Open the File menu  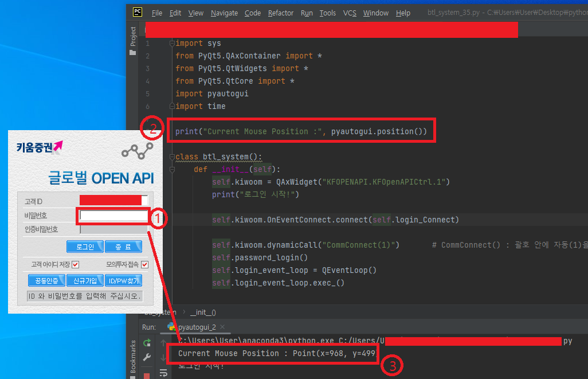point(157,13)
